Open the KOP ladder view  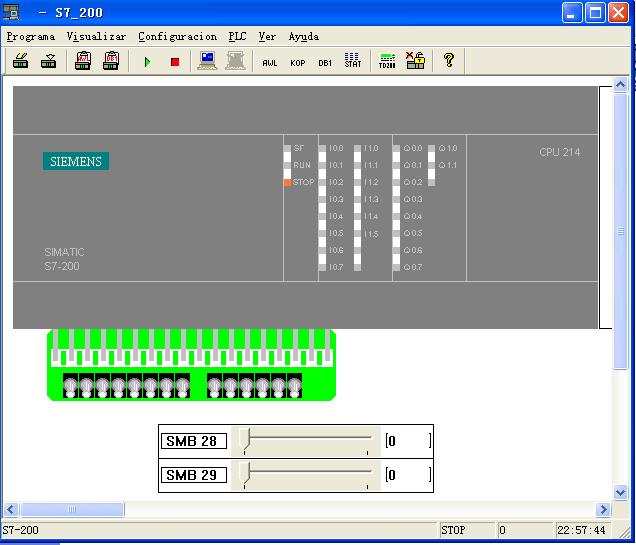point(297,63)
